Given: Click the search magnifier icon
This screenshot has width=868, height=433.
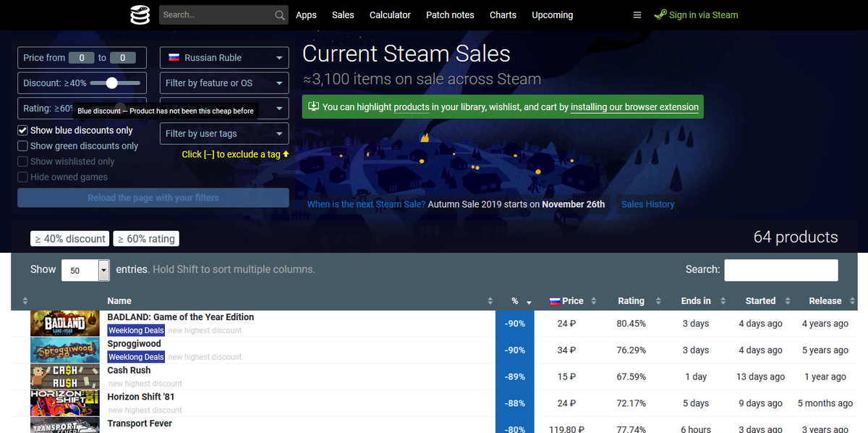Looking at the screenshot, I should tap(280, 15).
